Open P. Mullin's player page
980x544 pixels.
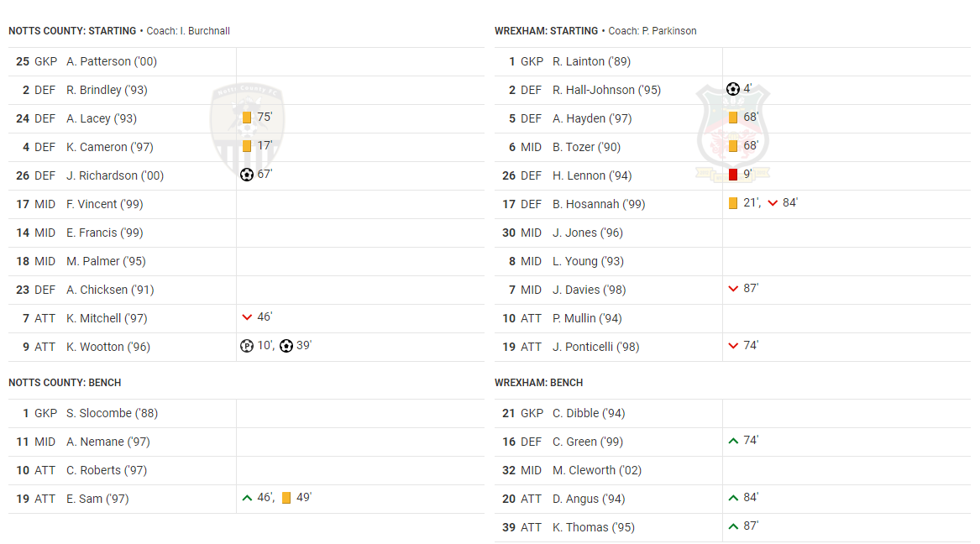coord(585,318)
